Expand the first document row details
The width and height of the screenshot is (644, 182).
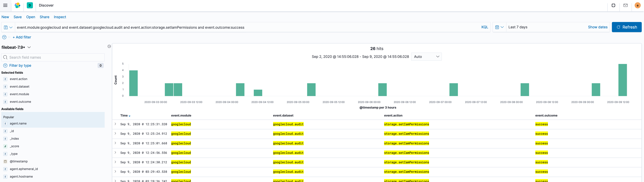pyautogui.click(x=115, y=124)
